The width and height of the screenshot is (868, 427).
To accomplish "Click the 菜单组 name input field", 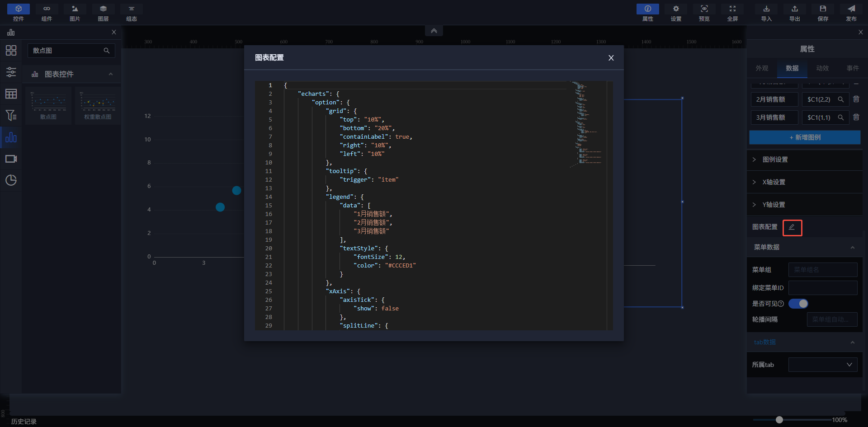I will point(823,270).
